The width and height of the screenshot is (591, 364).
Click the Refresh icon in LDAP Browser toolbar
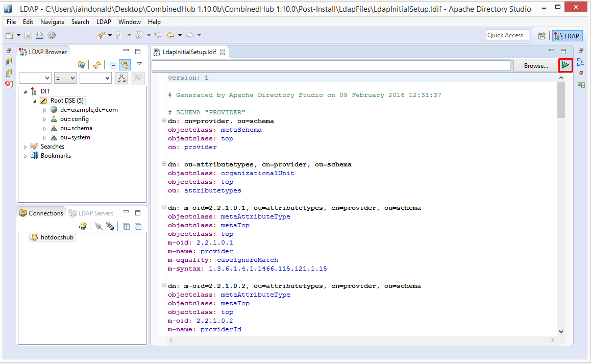96,65
